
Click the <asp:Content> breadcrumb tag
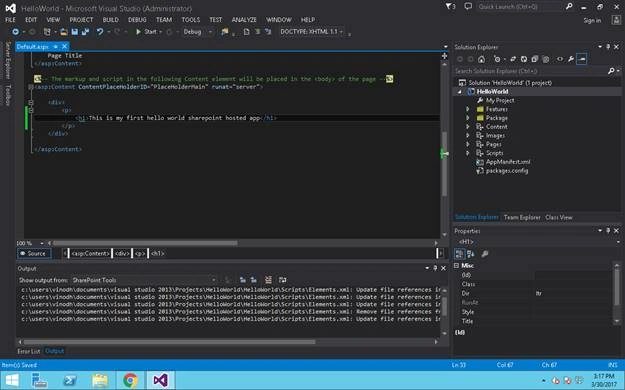pos(90,253)
